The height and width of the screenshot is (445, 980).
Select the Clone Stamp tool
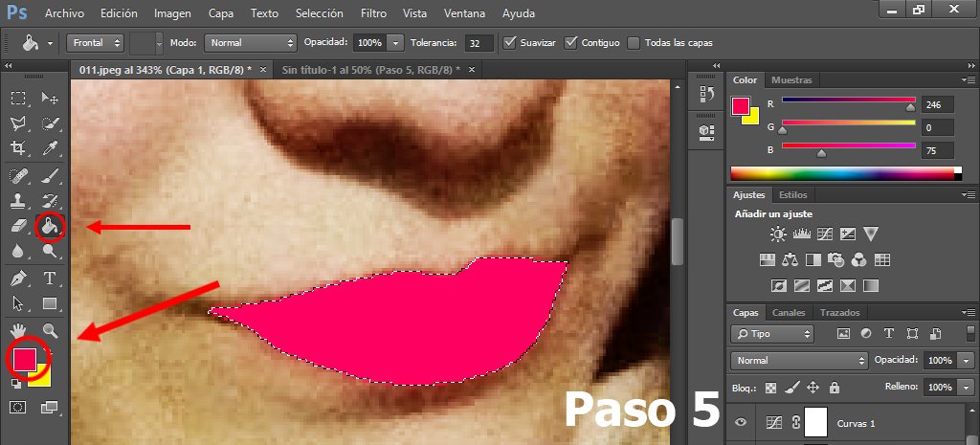(18, 201)
